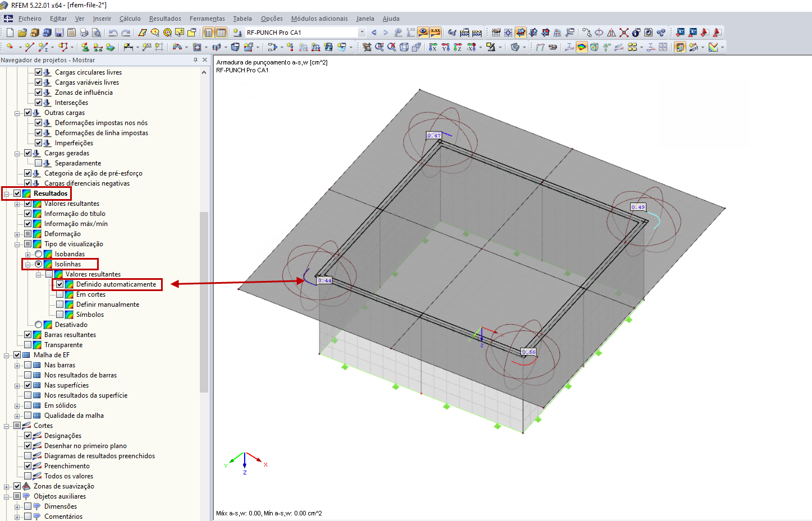
Task: Check the Transparente checkbox
Action: pos(28,345)
